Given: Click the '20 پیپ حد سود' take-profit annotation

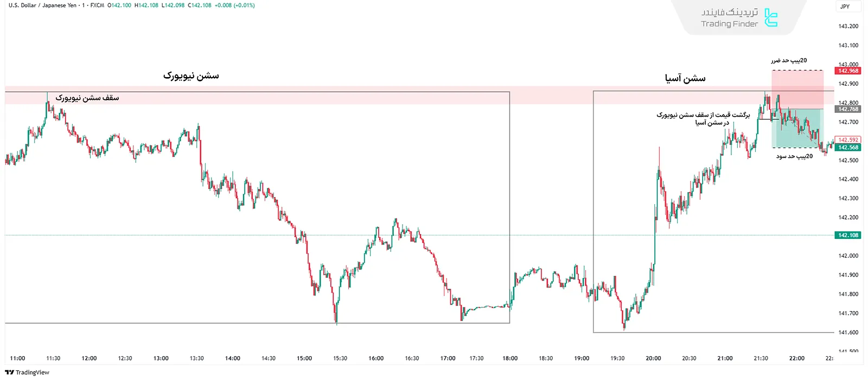Looking at the screenshot, I should click(x=794, y=156).
